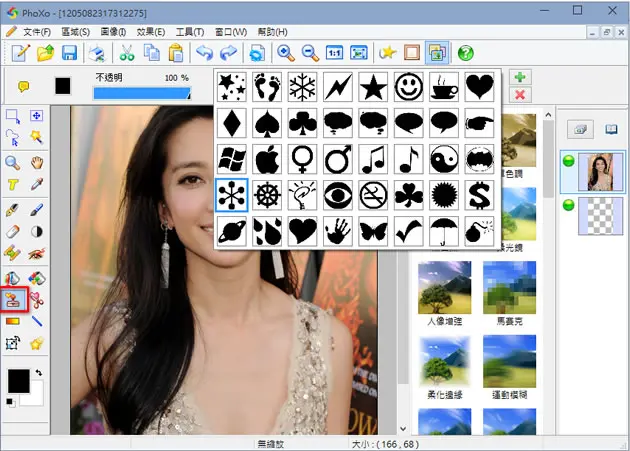
Task: Select the Text tool in toolbox
Action: [13, 184]
